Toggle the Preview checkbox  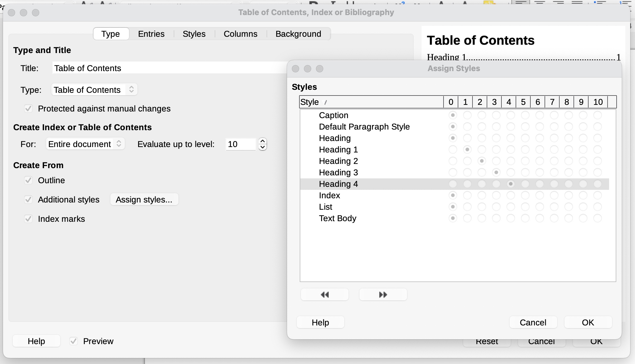tap(73, 341)
